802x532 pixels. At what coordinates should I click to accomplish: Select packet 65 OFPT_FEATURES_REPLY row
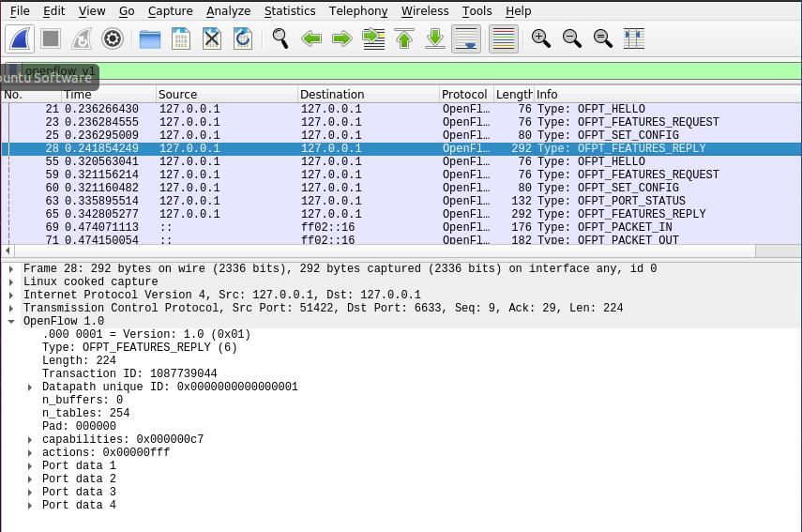(401, 214)
